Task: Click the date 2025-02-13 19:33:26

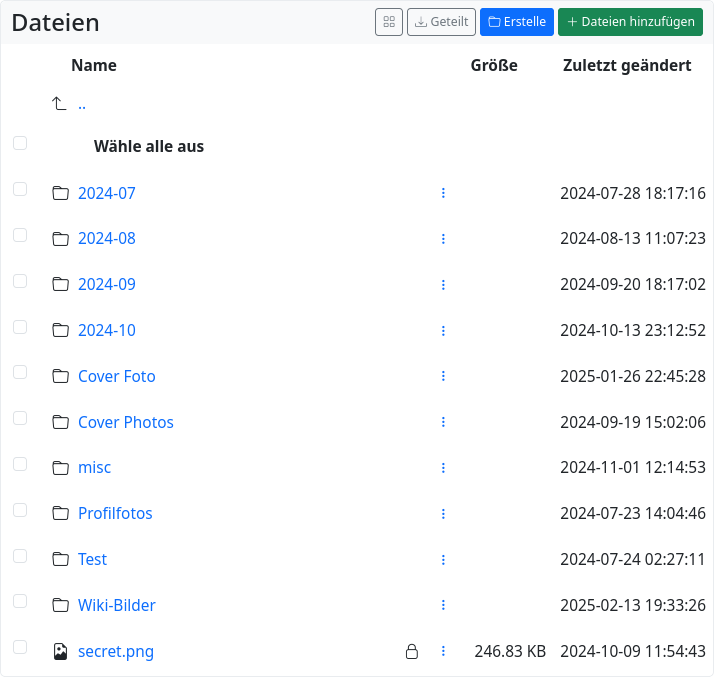Action: (x=632, y=605)
